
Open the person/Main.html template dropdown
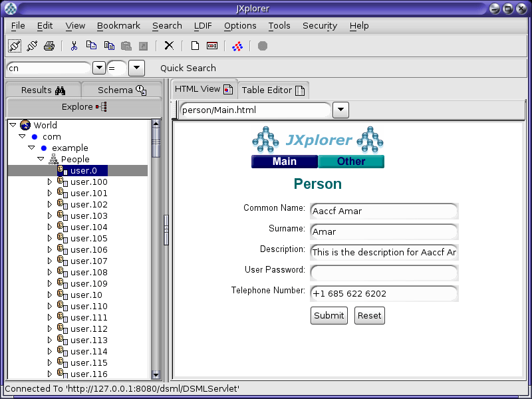(340, 110)
